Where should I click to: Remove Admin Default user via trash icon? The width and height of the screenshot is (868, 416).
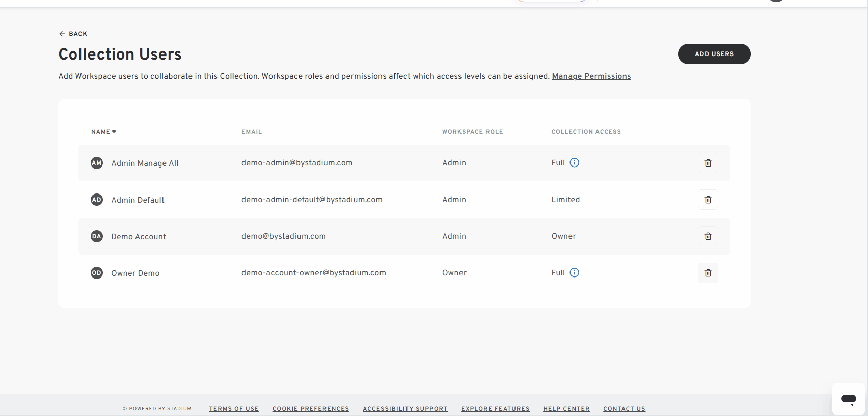pyautogui.click(x=708, y=200)
